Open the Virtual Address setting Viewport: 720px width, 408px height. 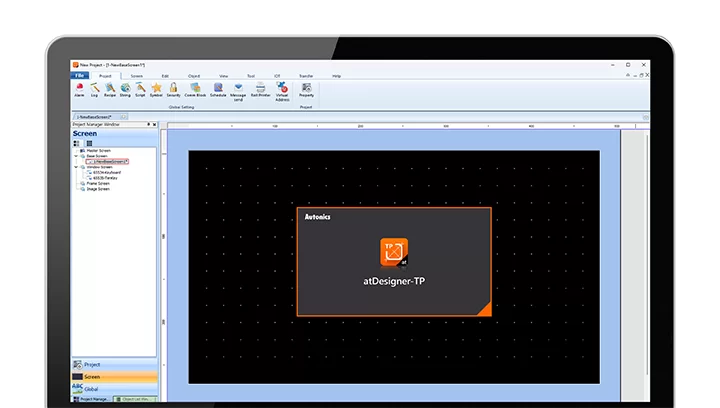tap(282, 92)
